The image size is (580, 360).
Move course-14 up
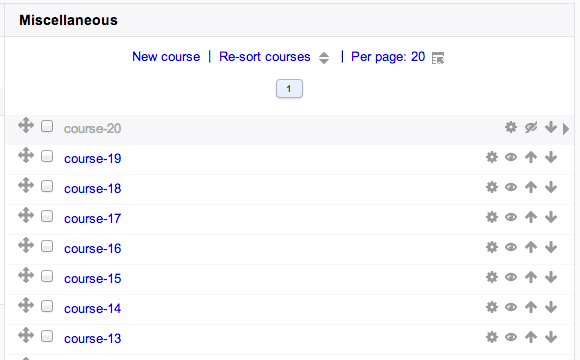tap(531, 307)
